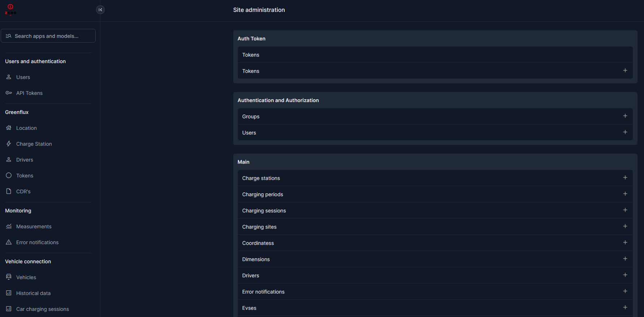This screenshot has height=317, width=644.
Task: Add a Charging site with the plus icon
Action: tap(625, 226)
